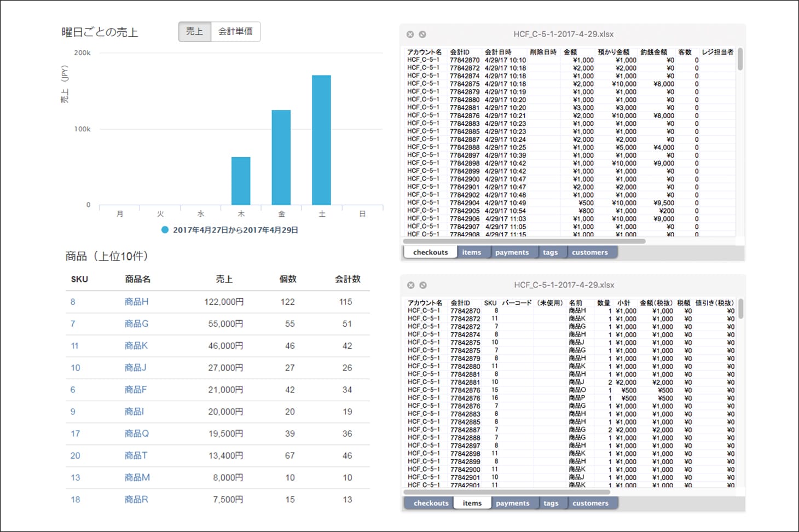This screenshot has width=799, height=532.
Task: Click the vertical scrollbar of upper spreadsheet
Action: (x=740, y=60)
